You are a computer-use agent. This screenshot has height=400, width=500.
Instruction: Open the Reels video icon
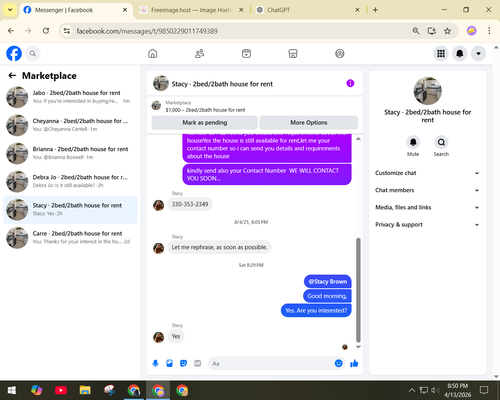click(x=246, y=53)
